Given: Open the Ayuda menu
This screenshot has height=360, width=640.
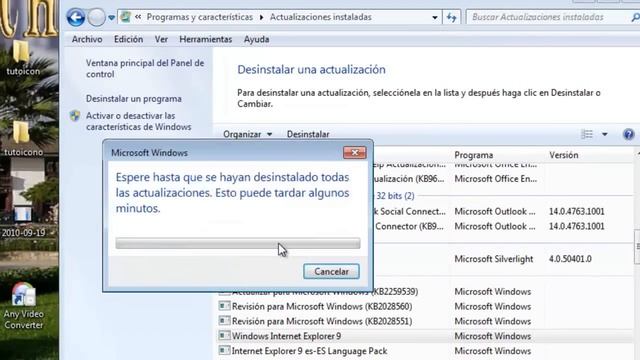Looking at the screenshot, I should point(256,40).
